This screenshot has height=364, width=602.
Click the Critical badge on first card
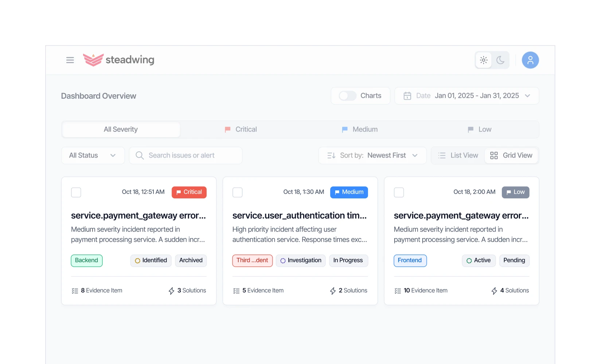coord(189,192)
